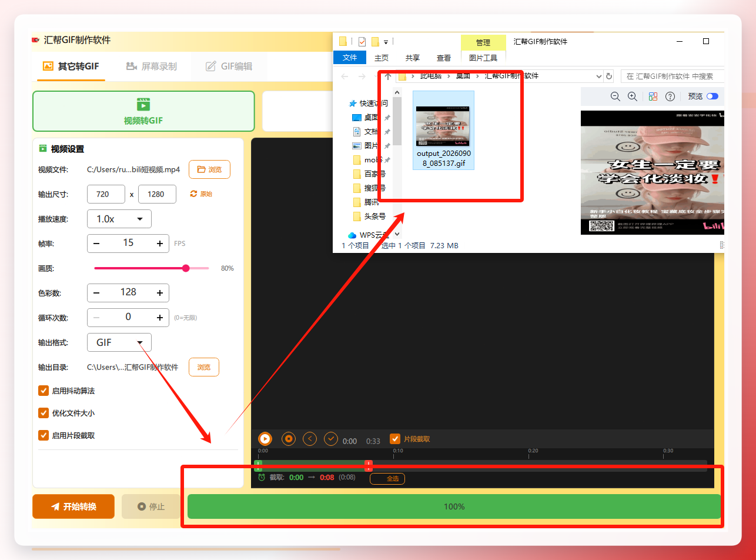Click the 画质 quality slider handle
Screen dimensions: 756x560
tap(186, 268)
